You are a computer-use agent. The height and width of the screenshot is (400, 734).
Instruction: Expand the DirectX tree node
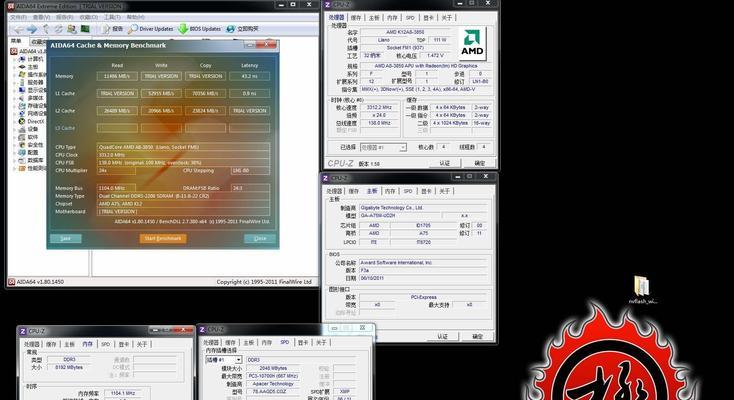[x=15, y=121]
